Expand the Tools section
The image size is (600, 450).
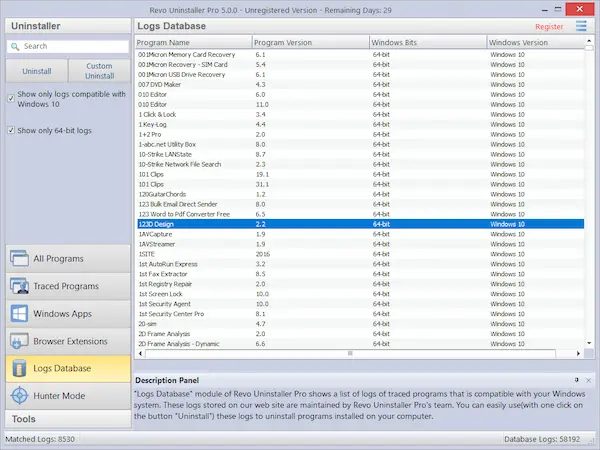point(68,419)
